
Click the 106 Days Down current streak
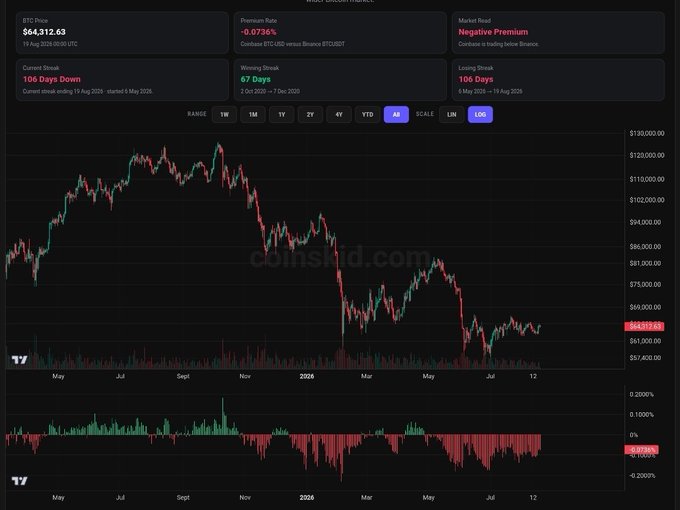coord(52,79)
